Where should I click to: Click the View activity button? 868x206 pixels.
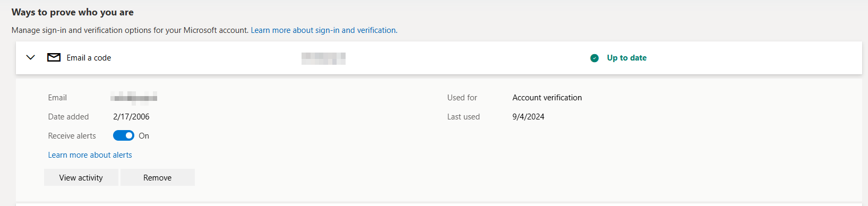tap(81, 177)
